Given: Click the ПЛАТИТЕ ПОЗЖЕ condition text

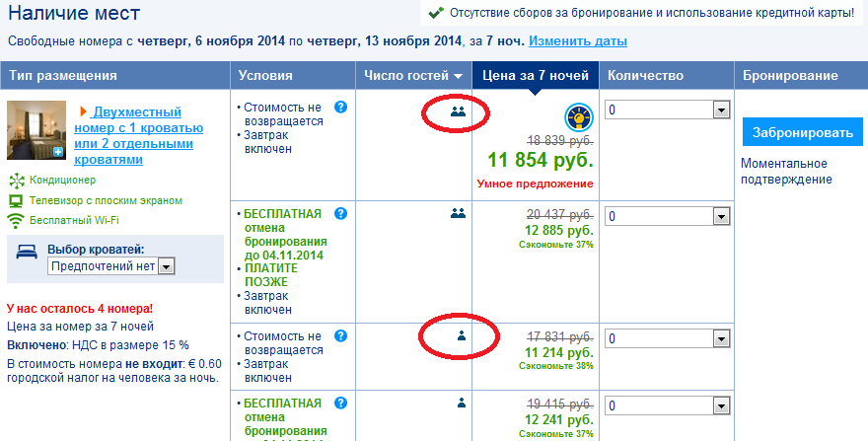Looking at the screenshot, I should pos(271,275).
